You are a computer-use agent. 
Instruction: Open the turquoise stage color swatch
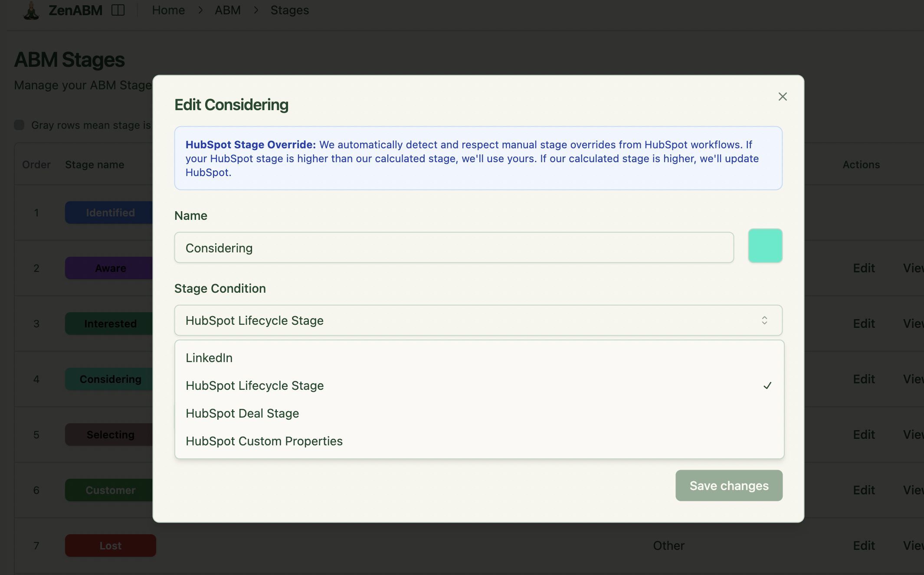[x=765, y=245]
